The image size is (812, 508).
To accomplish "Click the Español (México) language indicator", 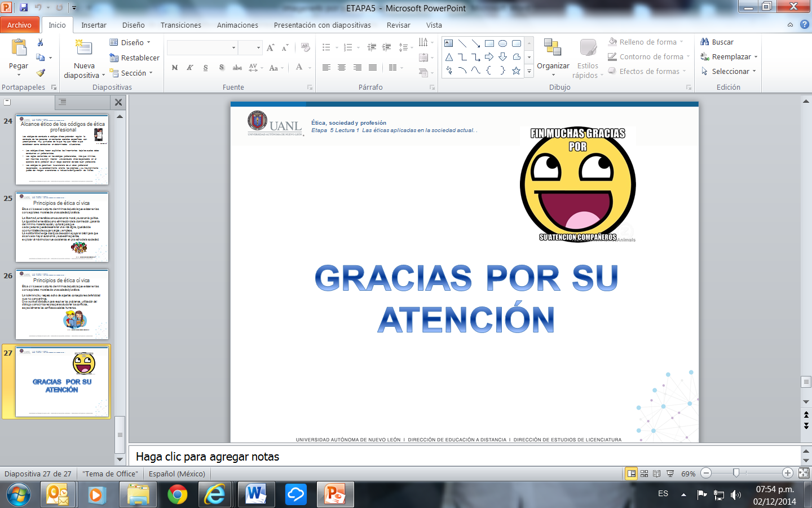I will [x=176, y=474].
